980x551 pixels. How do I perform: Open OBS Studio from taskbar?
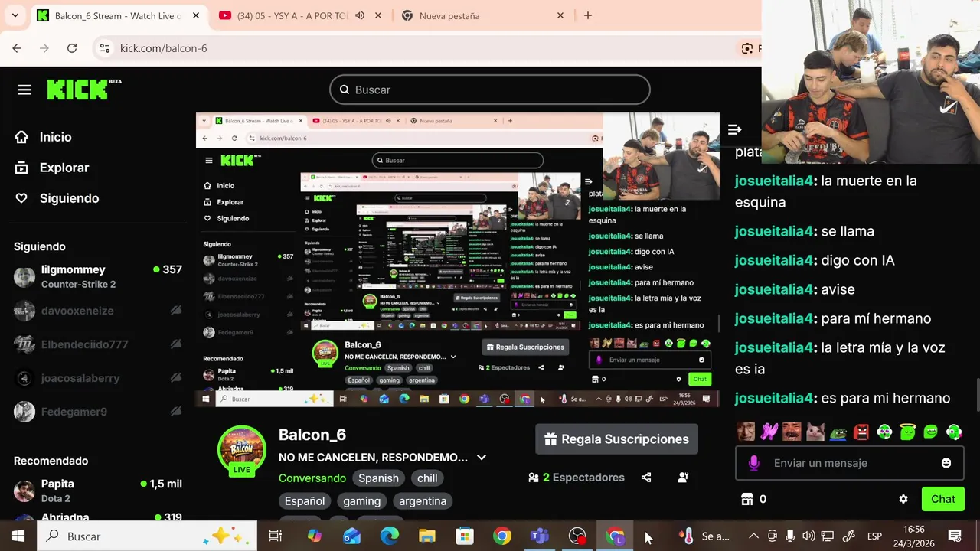(577, 536)
